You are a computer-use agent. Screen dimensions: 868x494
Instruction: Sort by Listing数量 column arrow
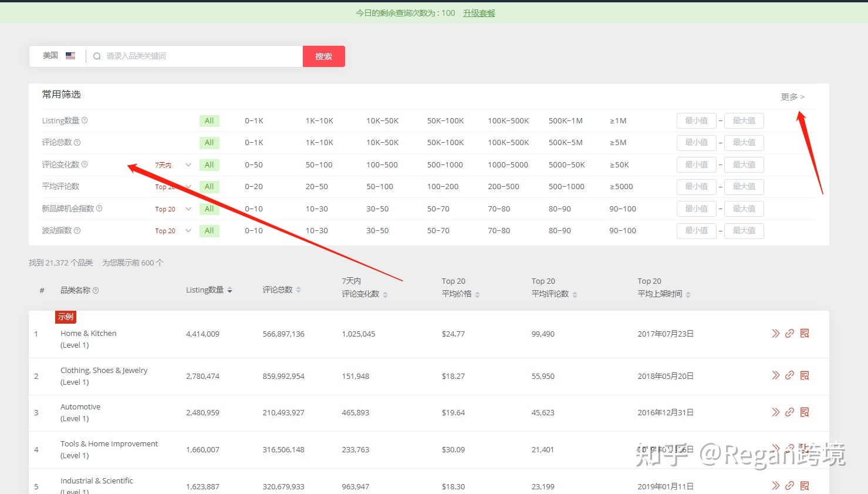coord(229,290)
